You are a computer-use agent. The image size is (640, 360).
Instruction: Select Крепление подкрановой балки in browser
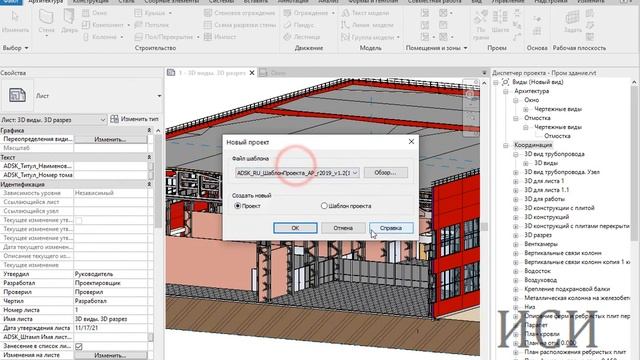567,289
